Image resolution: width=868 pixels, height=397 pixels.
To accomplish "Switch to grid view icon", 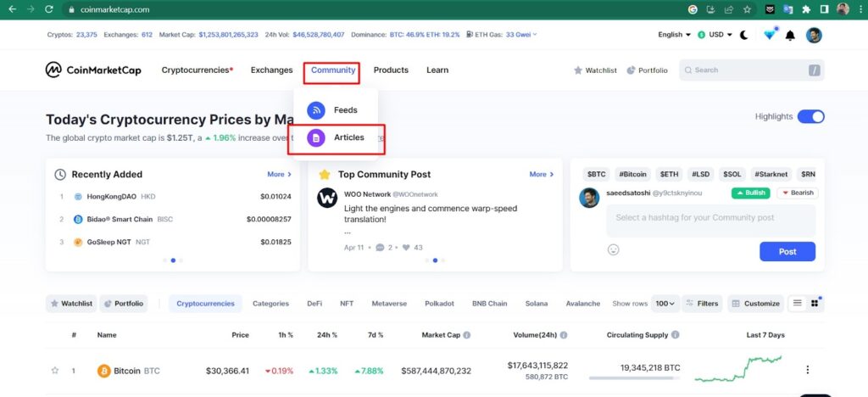I will pyautogui.click(x=815, y=304).
